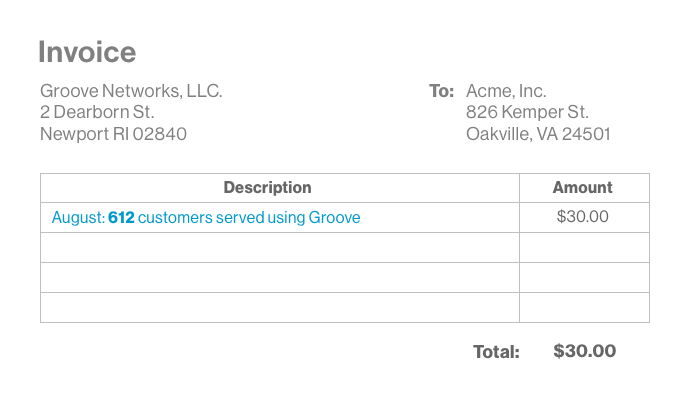Click the bold $30.00 total value
This screenshot has width=690, height=400.
[x=584, y=351]
